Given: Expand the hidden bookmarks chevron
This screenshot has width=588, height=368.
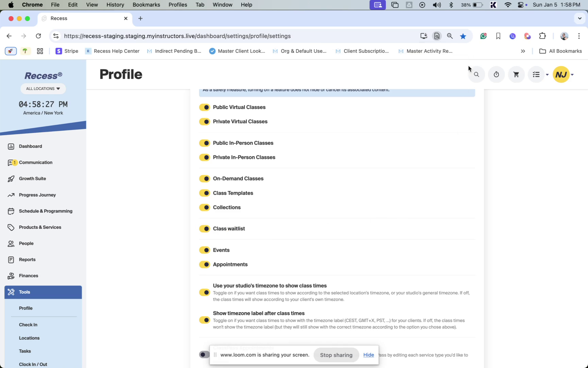Looking at the screenshot, I should 523,51.
